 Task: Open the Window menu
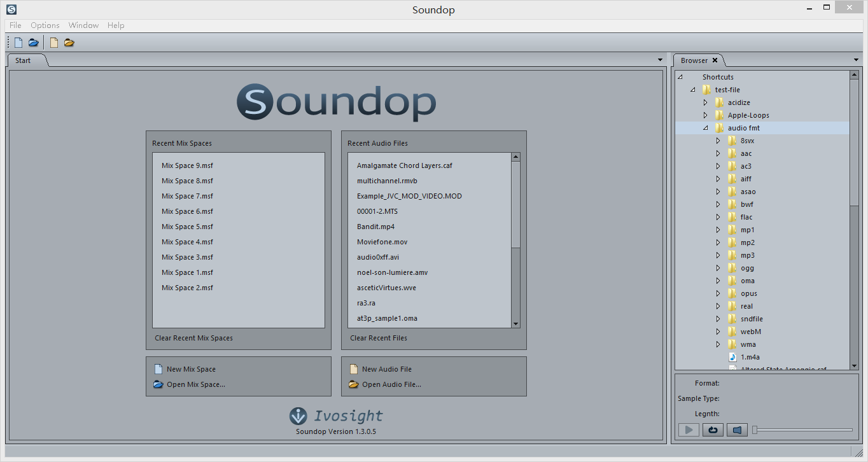(83, 25)
